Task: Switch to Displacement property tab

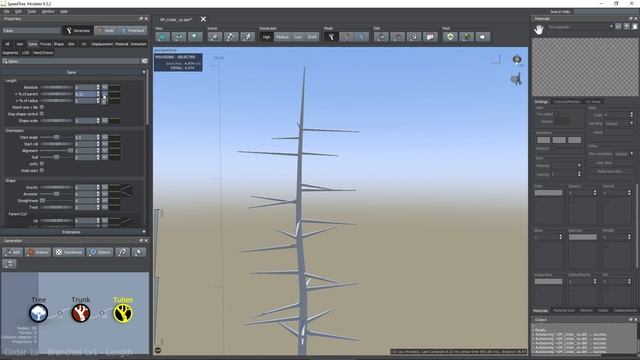Action: [x=102, y=44]
